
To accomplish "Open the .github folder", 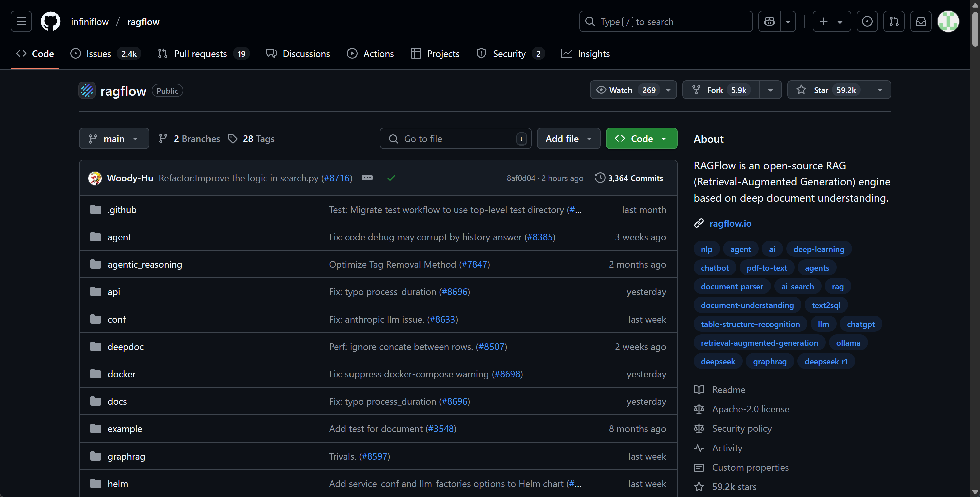I will (x=122, y=210).
